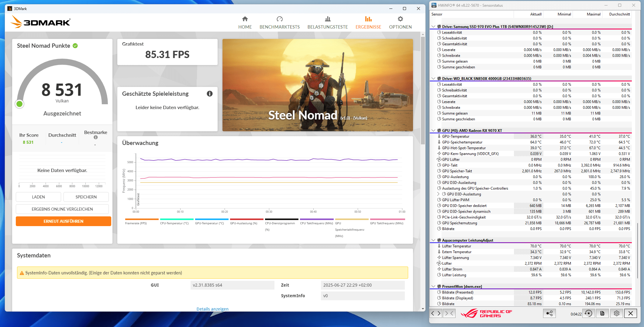
Task: Click the HWiNFO app icon in title bar
Action: click(434, 5)
